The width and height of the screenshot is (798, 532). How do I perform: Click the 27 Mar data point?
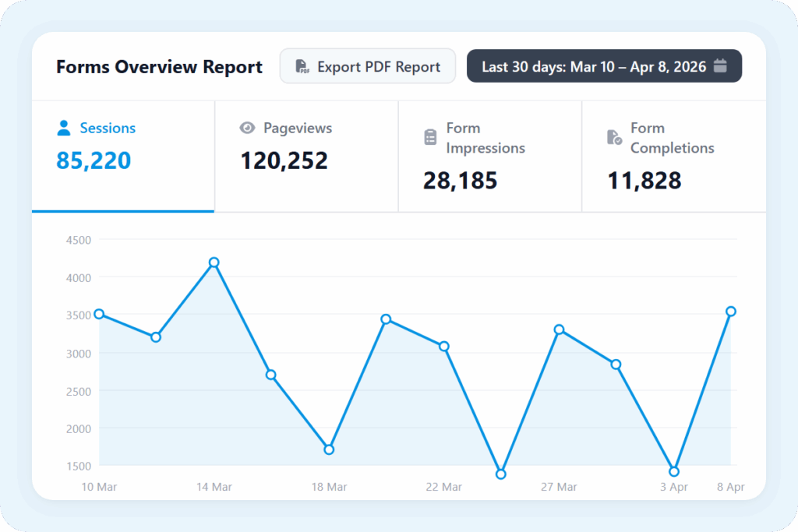[x=559, y=329]
